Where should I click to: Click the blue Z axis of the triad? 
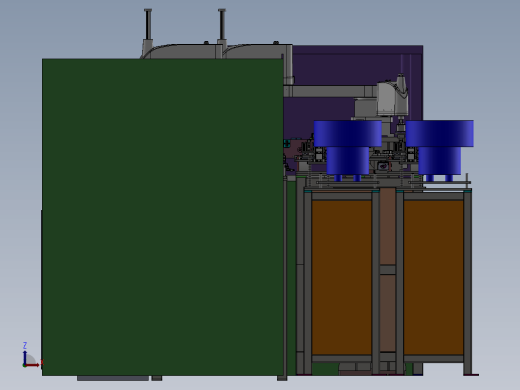tap(25, 357)
